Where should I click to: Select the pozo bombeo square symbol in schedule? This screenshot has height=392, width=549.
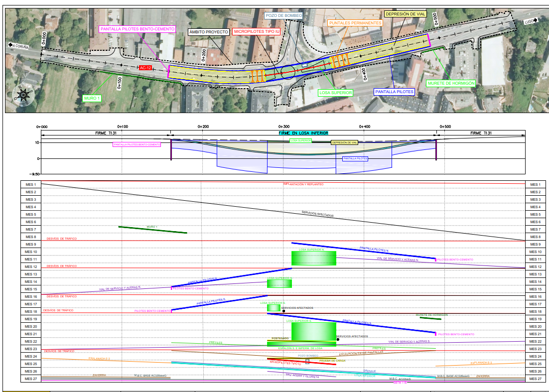[x=307, y=362]
